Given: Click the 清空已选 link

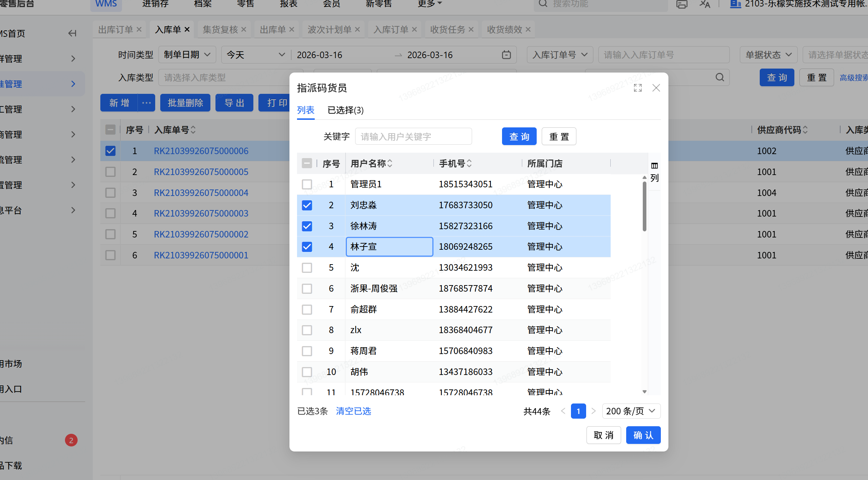Looking at the screenshot, I should (353, 411).
